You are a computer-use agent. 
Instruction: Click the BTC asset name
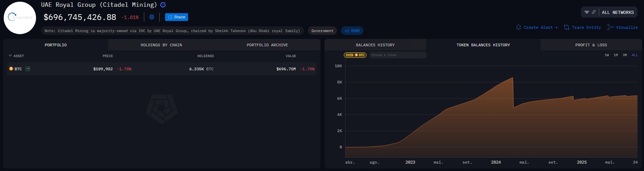point(18,69)
